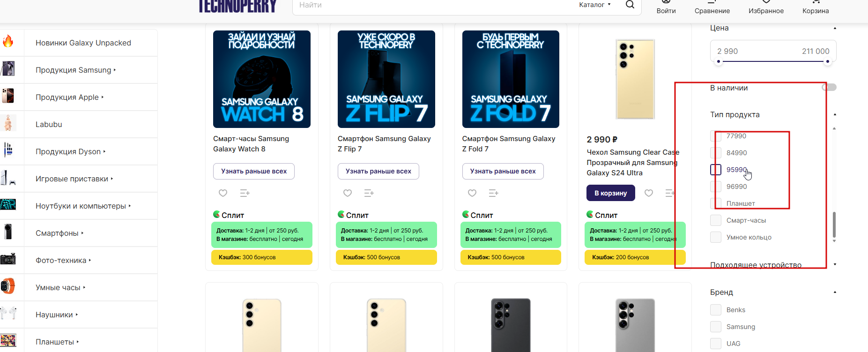
Task: Click the search magnifier icon
Action: pyautogui.click(x=630, y=5)
